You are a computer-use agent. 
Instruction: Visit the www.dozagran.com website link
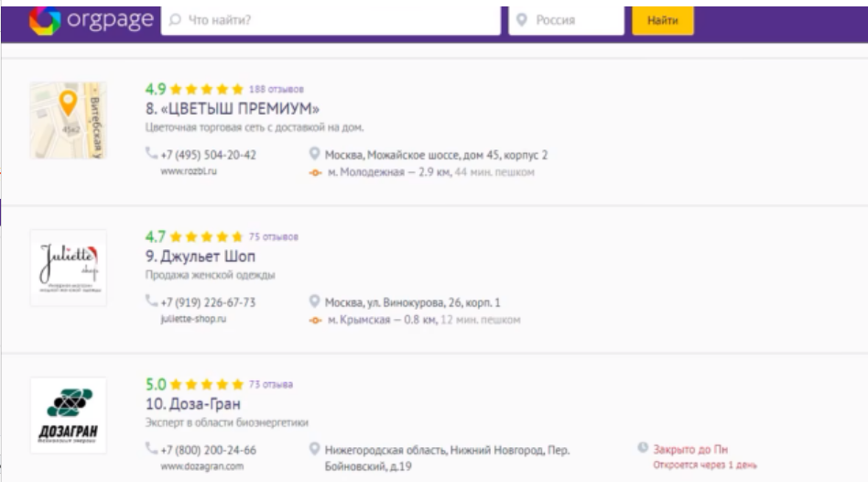click(202, 466)
